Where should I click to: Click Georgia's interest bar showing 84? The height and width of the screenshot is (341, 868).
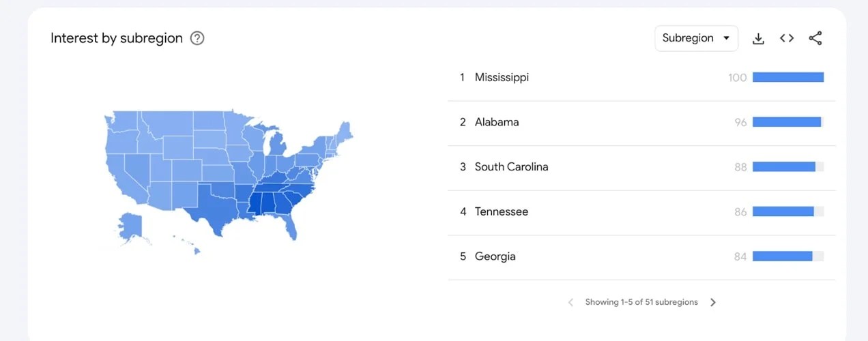coord(783,256)
